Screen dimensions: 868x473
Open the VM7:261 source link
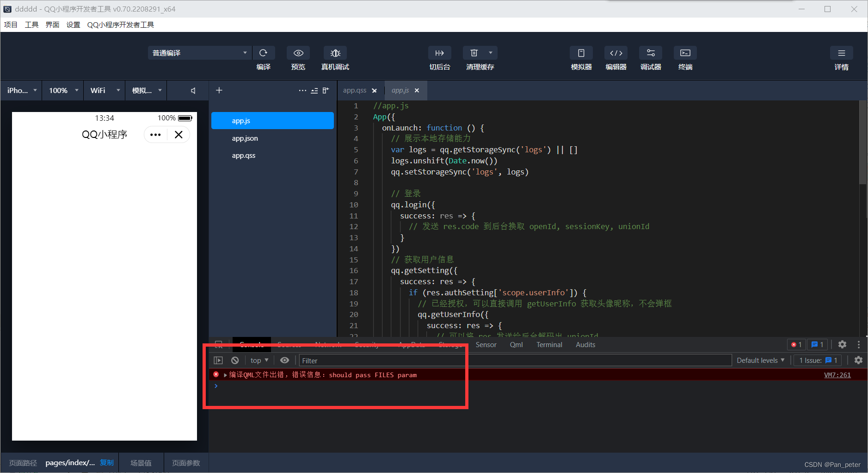tap(837, 375)
